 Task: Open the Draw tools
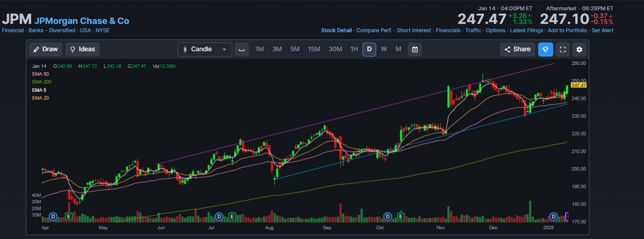pyautogui.click(x=45, y=49)
